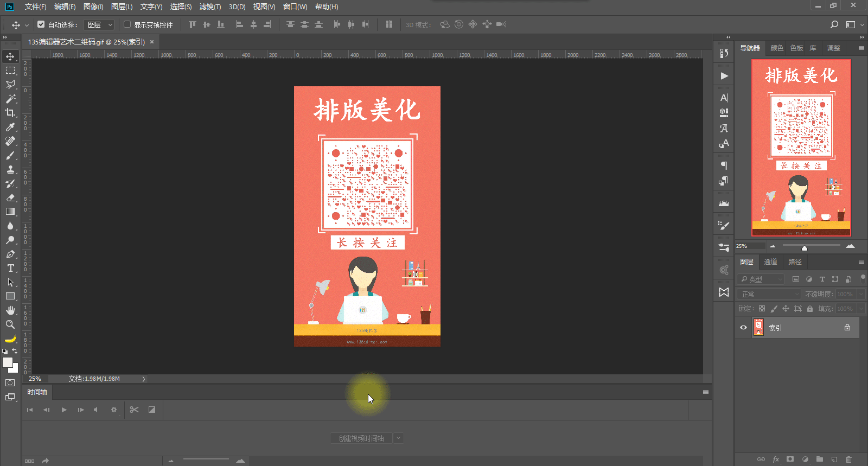Click the navigator zoom slider handle
868x466 pixels.
[805, 248]
